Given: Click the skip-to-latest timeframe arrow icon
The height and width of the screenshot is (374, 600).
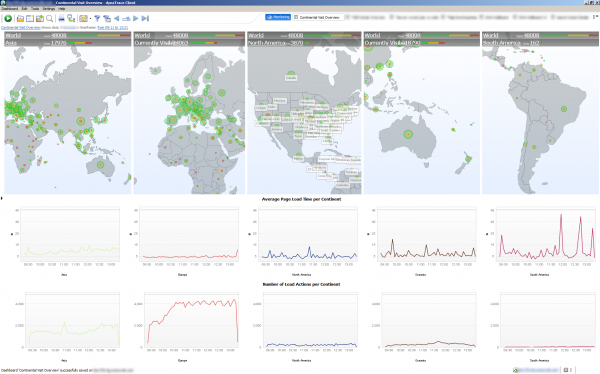Looking at the screenshot, I should (x=145, y=18).
